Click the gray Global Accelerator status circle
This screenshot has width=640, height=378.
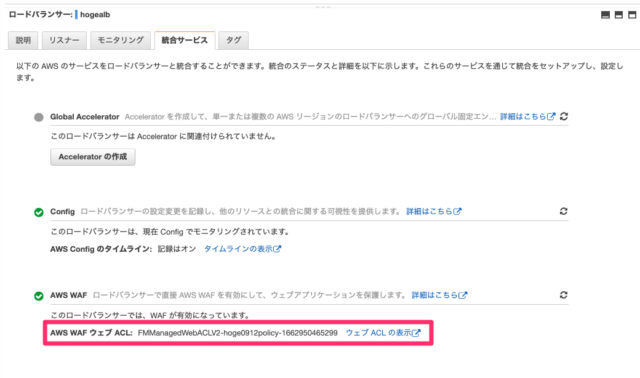39,117
